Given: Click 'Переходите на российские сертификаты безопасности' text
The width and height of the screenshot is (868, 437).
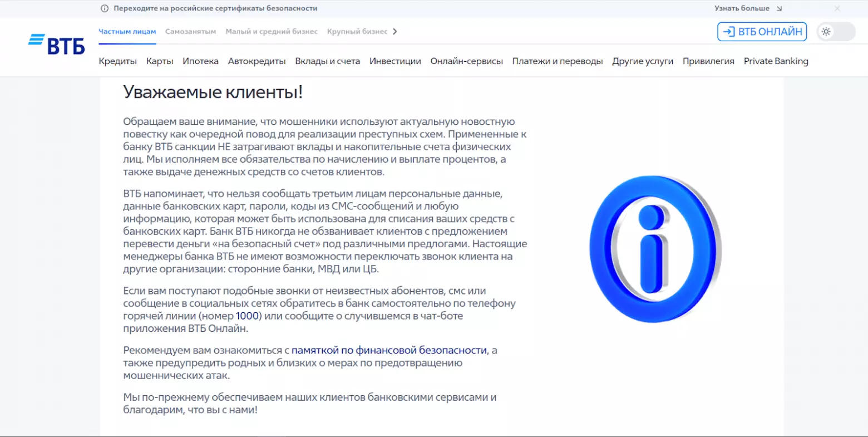Looking at the screenshot, I should coord(215,8).
